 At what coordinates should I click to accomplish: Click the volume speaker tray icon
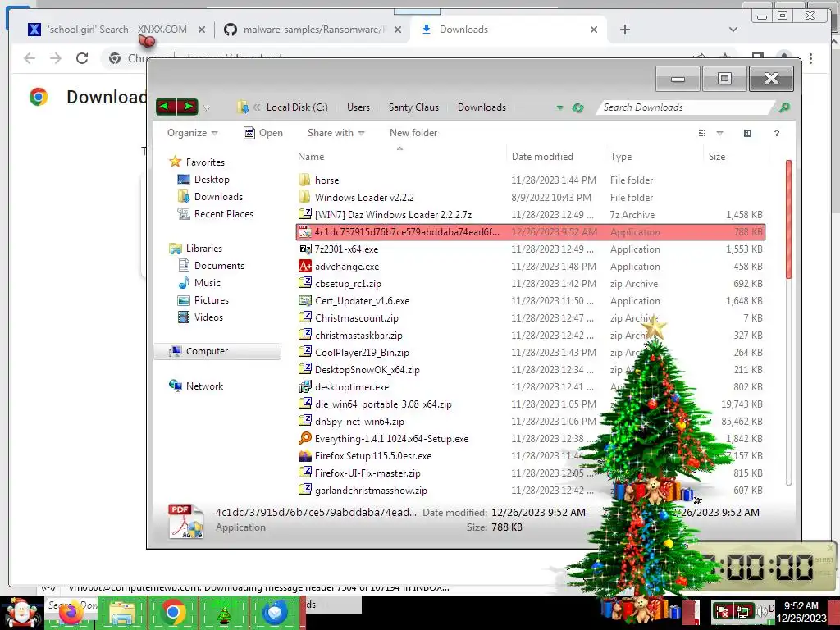click(x=760, y=611)
